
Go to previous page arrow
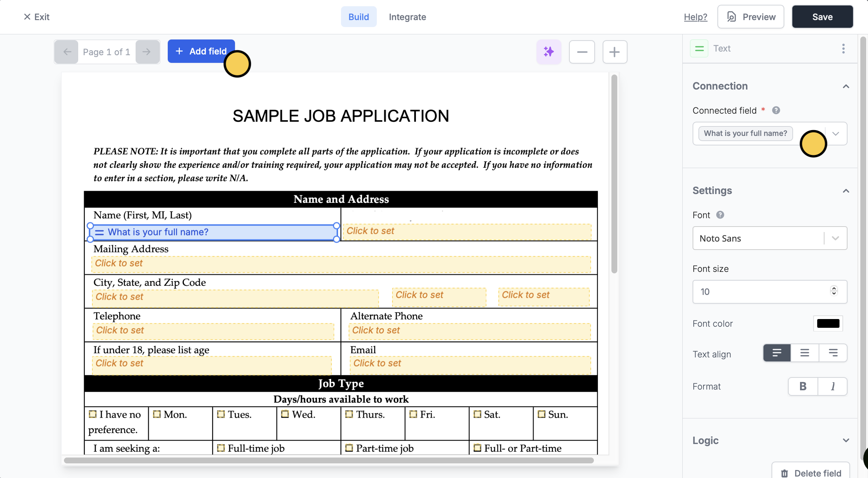pyautogui.click(x=67, y=52)
